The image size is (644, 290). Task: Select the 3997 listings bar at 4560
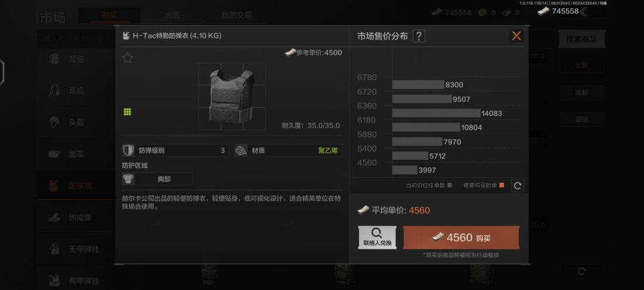[404, 170]
